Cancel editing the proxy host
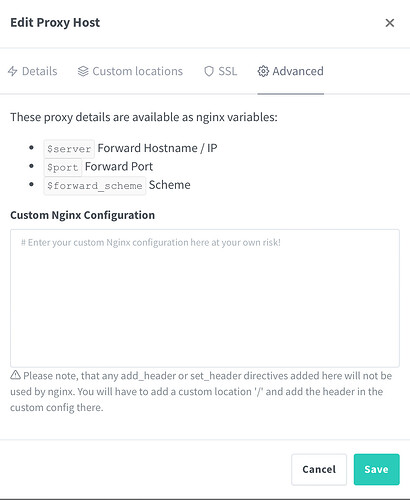The width and height of the screenshot is (410, 500). (319, 469)
